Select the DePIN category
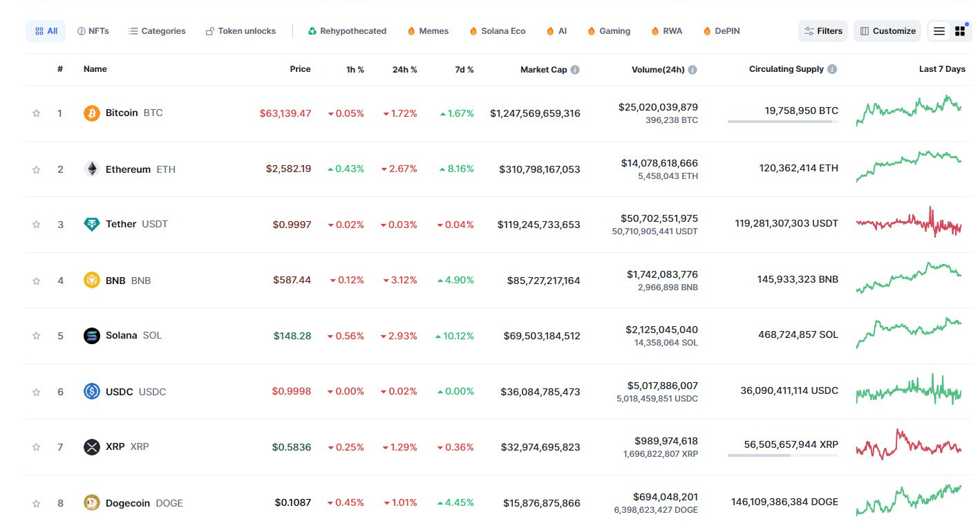The image size is (980, 528). tap(721, 31)
